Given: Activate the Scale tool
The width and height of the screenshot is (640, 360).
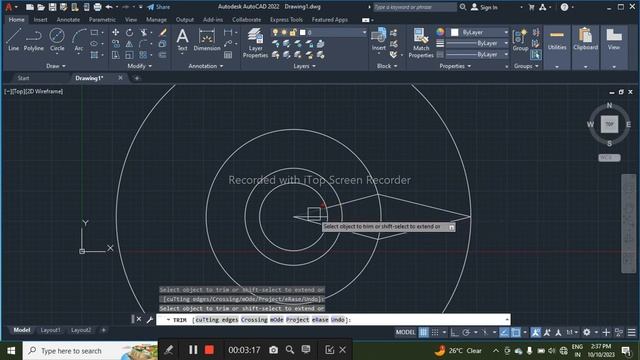Looking at the screenshot, I should [129, 55].
